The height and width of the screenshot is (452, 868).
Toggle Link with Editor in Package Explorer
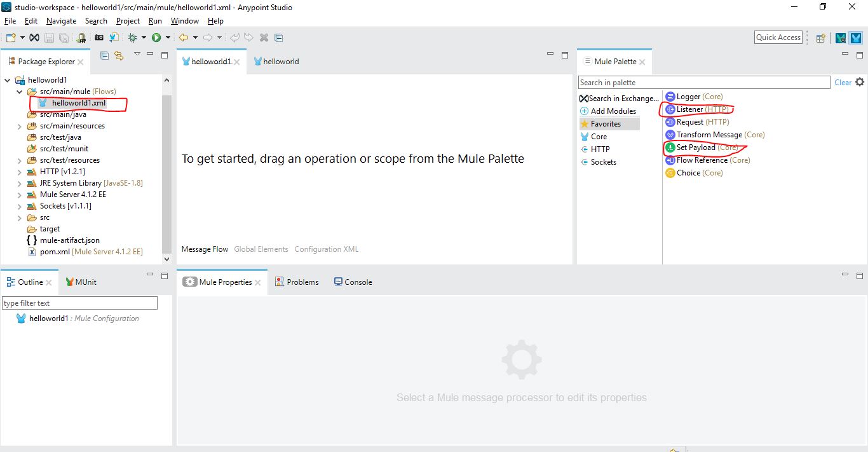(118, 55)
